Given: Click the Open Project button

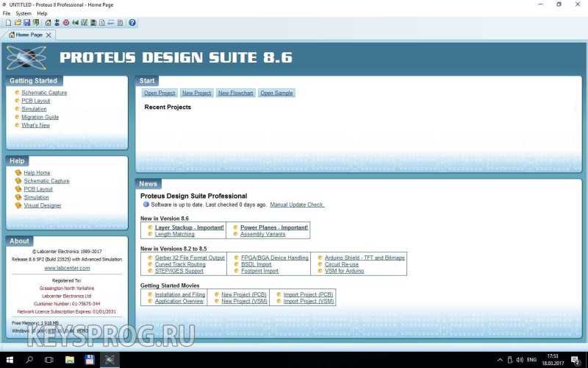Looking at the screenshot, I should click(x=159, y=93).
